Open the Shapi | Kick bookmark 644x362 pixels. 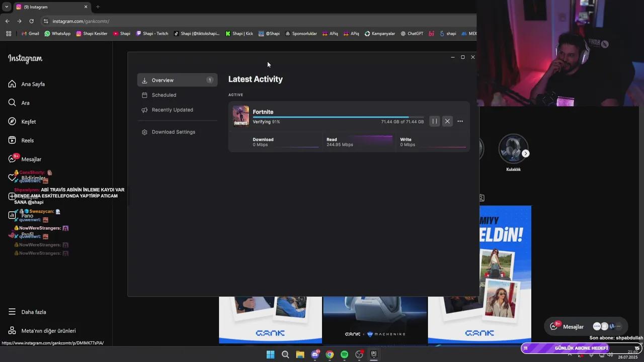point(239,34)
